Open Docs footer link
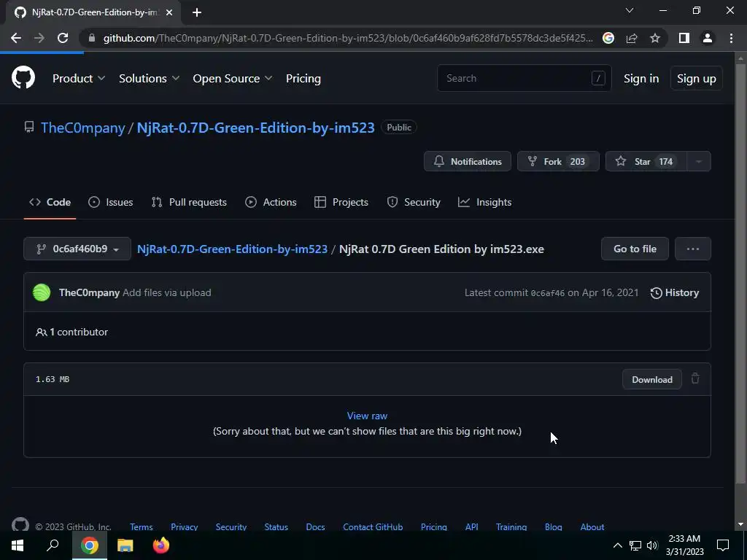The height and width of the screenshot is (560, 747). [x=315, y=526]
